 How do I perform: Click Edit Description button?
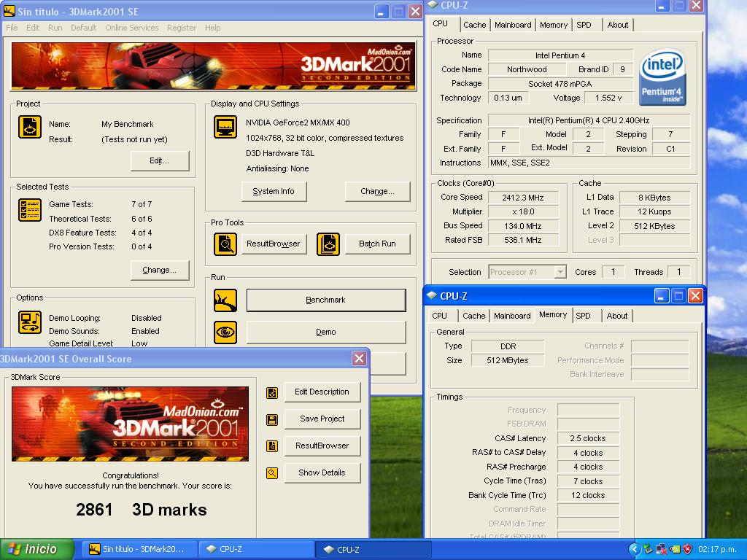pyautogui.click(x=322, y=392)
